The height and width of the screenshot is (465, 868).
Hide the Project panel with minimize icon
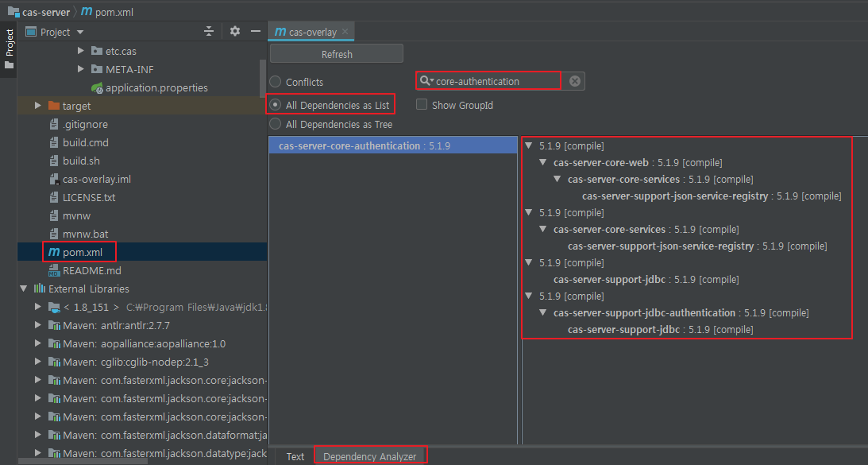tap(255, 31)
